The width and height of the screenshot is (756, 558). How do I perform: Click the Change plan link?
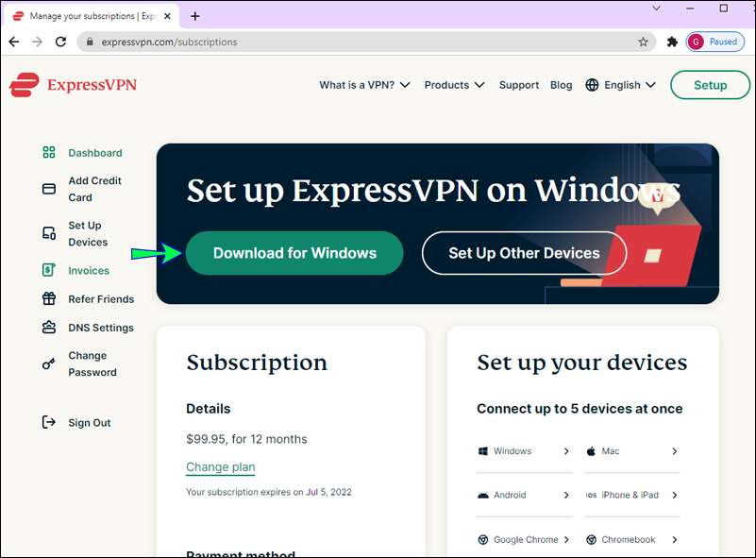(220, 466)
